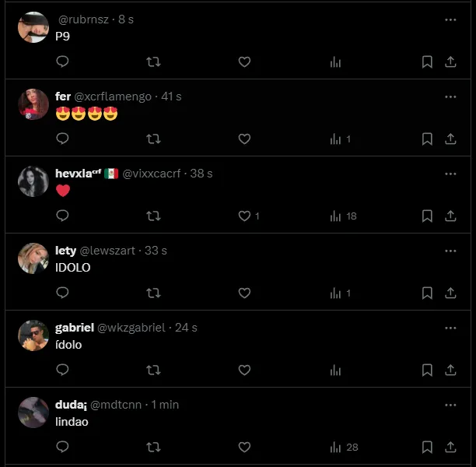Like lety's IDOLO tweet

[244, 293]
